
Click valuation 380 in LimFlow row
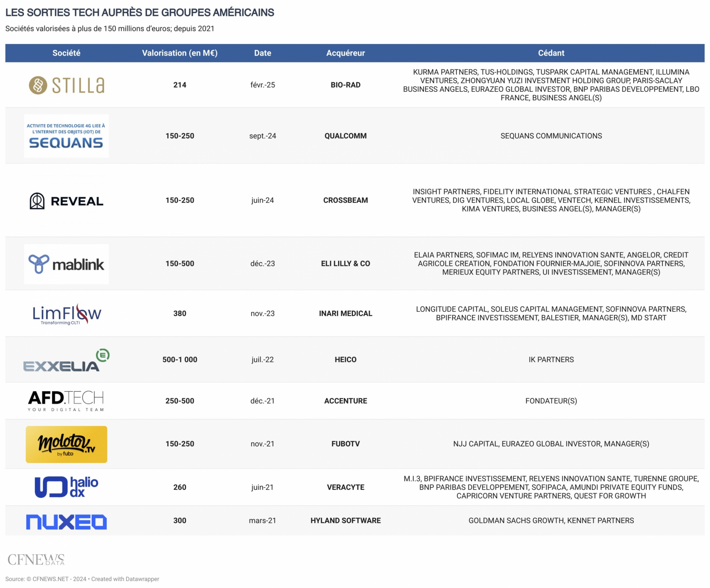(x=180, y=314)
